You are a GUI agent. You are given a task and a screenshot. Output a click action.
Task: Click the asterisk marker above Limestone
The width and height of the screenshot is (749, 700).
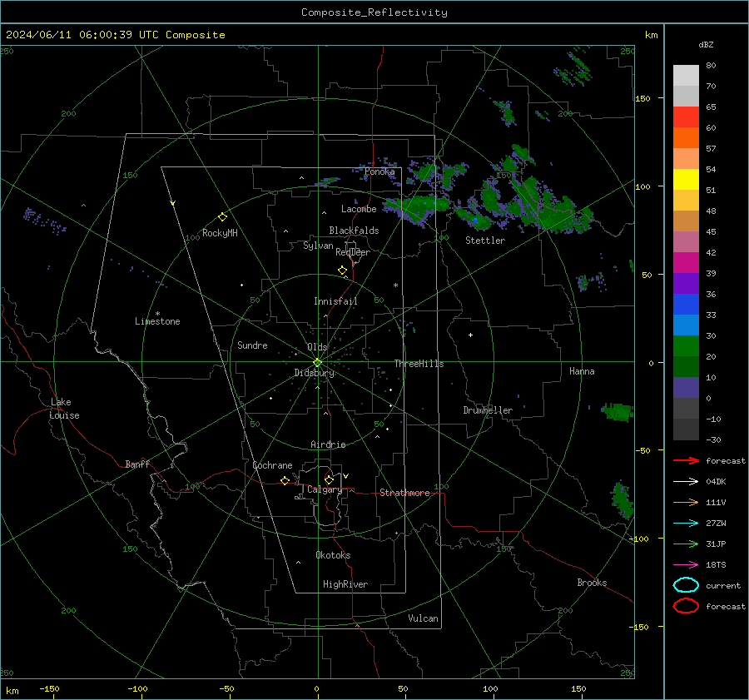tap(157, 314)
